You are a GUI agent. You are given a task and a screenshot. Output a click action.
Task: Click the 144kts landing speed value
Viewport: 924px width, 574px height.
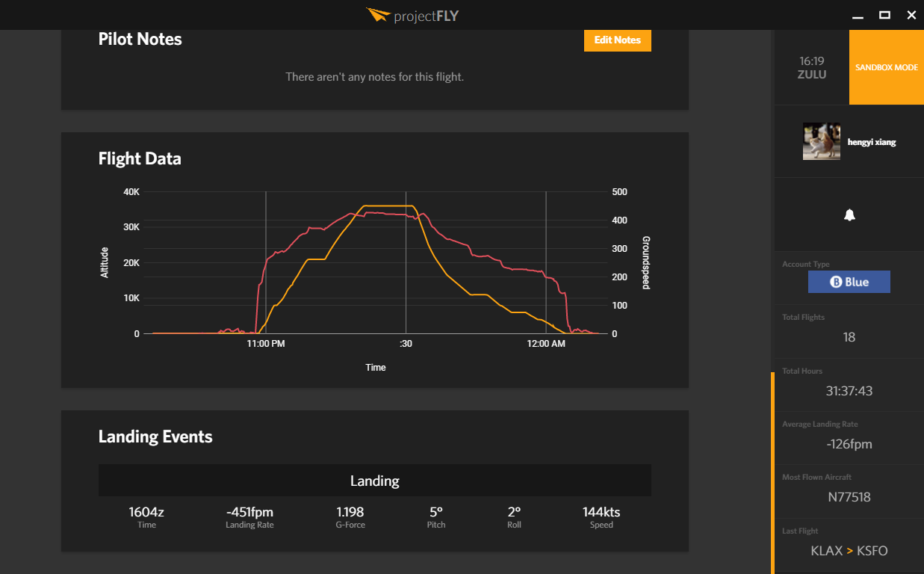point(601,512)
